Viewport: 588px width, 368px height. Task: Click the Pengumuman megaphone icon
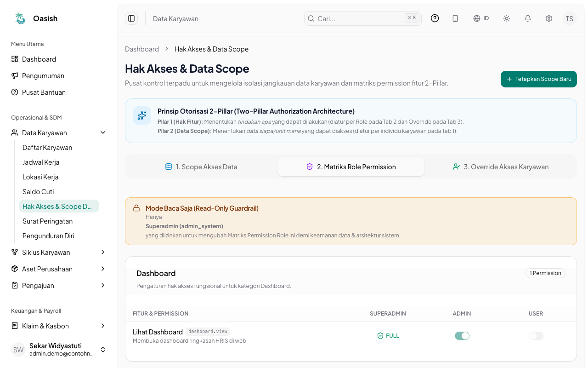point(15,76)
